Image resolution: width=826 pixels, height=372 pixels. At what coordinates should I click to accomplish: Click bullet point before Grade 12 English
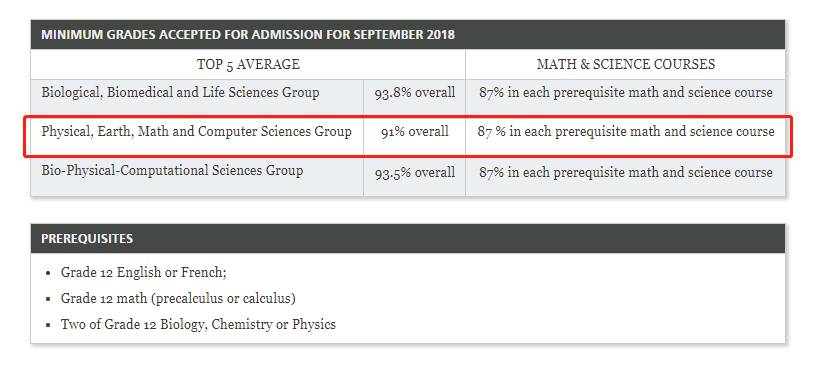(48, 273)
